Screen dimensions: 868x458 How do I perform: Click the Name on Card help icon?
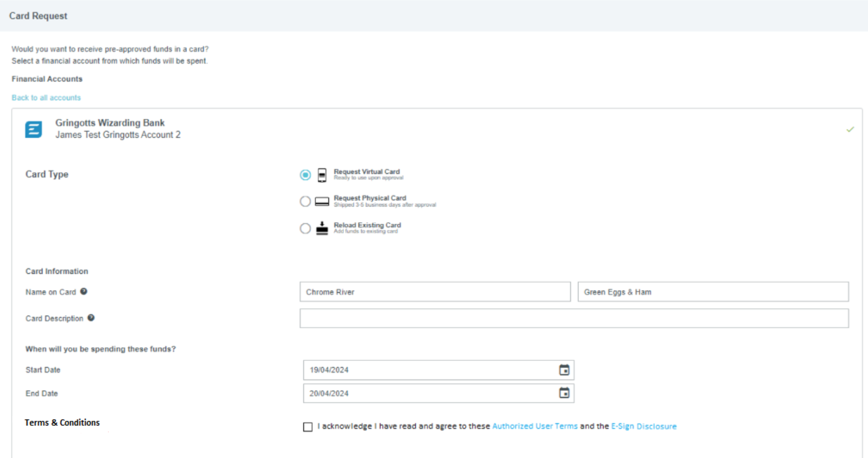tap(84, 291)
